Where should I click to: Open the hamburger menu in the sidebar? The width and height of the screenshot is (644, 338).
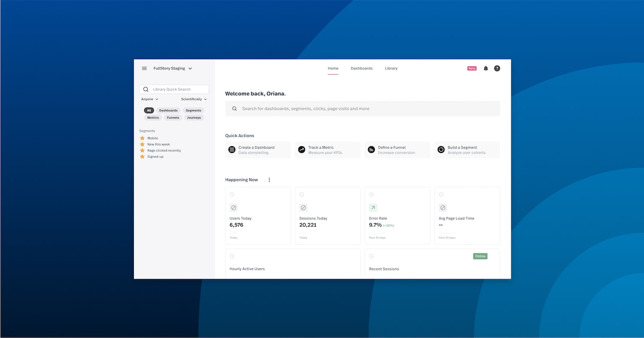(144, 68)
